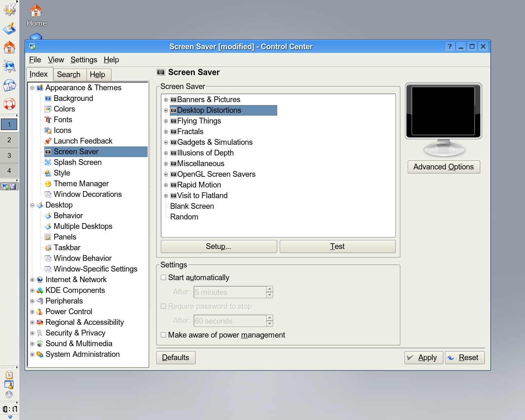Restore settings with the Defaults button
The height and width of the screenshot is (420, 525).
tap(176, 358)
